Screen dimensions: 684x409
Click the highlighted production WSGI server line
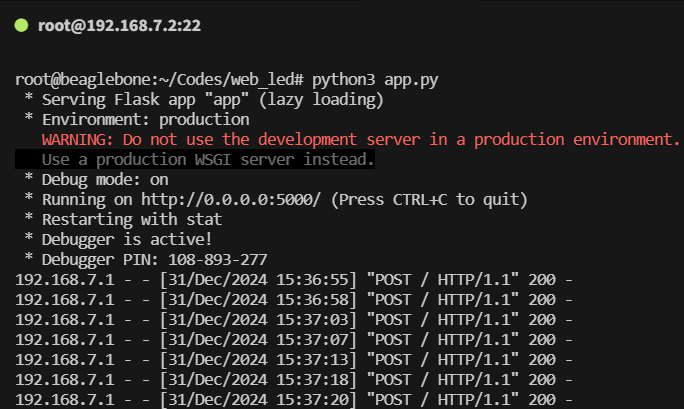pos(195,159)
